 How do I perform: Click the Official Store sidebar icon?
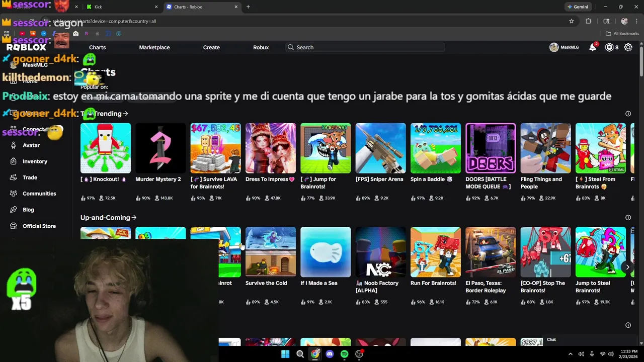(13, 226)
